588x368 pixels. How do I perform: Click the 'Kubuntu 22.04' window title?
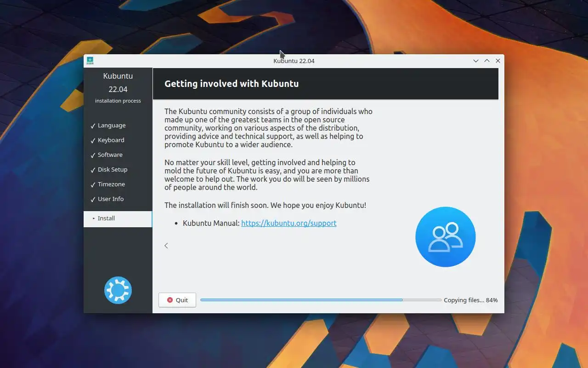point(294,61)
